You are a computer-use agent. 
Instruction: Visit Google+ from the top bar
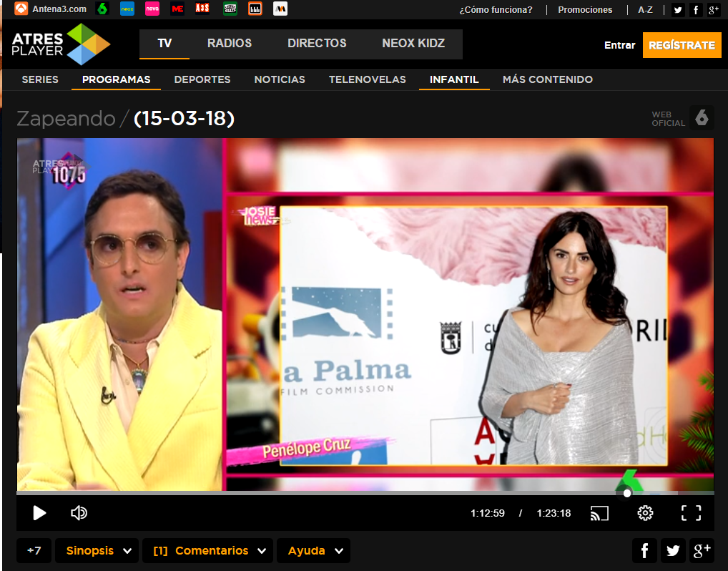(713, 10)
